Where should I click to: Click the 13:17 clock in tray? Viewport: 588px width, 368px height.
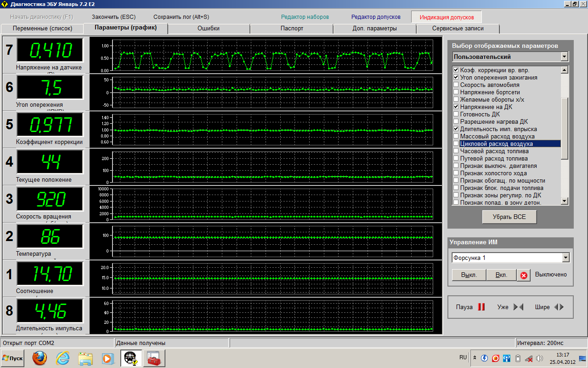[x=562, y=355]
